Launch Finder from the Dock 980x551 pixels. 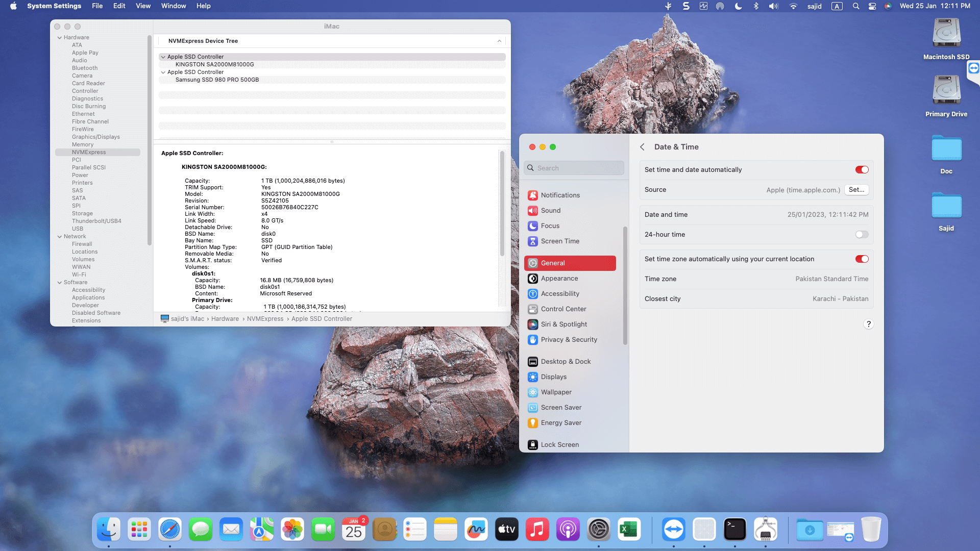109,529
